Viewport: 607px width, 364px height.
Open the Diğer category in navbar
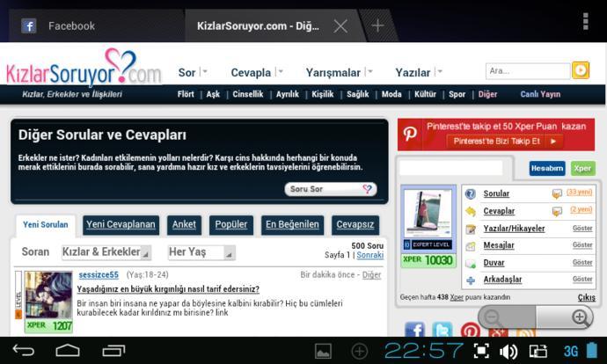tap(487, 94)
